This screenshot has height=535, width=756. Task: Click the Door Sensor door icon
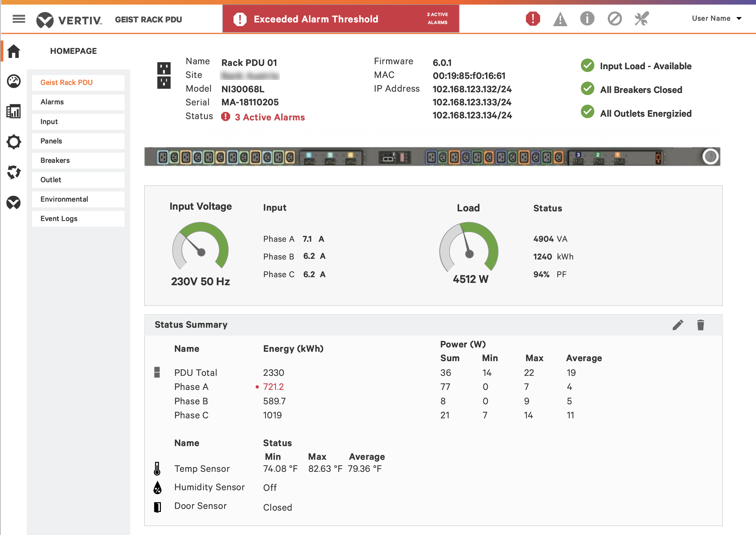157,507
